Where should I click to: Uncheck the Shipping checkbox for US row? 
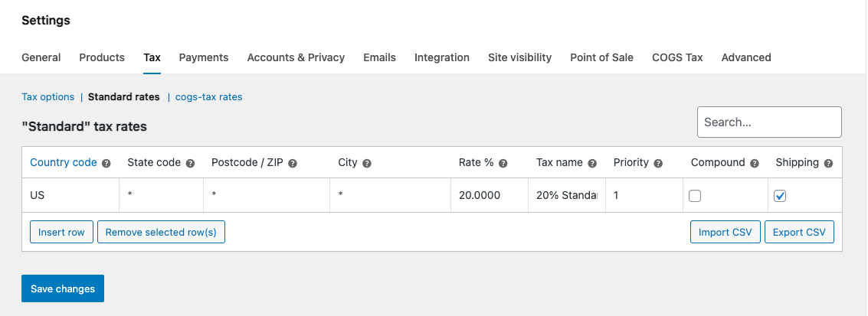click(780, 196)
